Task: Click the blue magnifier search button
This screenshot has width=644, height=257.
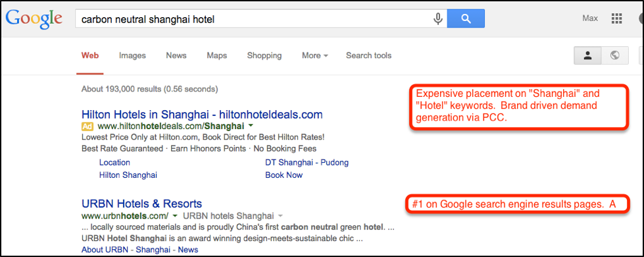Action: point(466,19)
